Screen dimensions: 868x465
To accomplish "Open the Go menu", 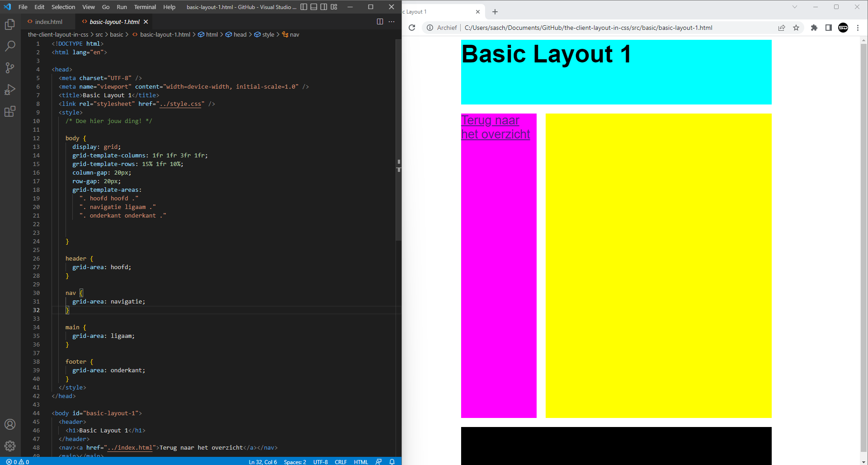I will 106,7.
